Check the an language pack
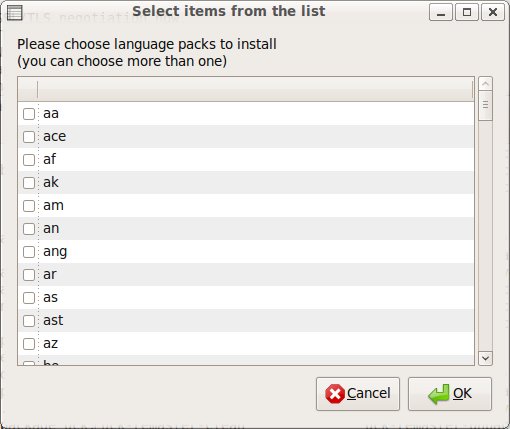The height and width of the screenshot is (429, 510). pyautogui.click(x=29, y=229)
